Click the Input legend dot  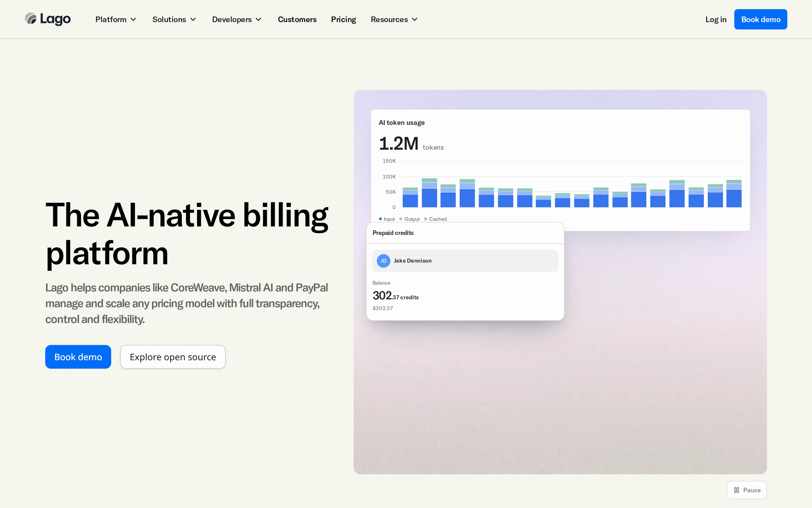(380, 219)
